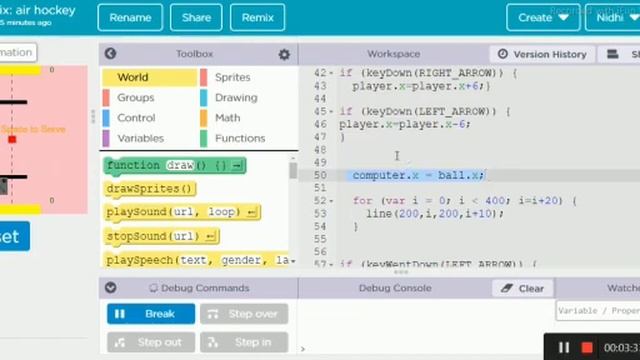Screen dimensions: 640x360
Task: Open the Create dropdown menu
Action: [x=543, y=18]
